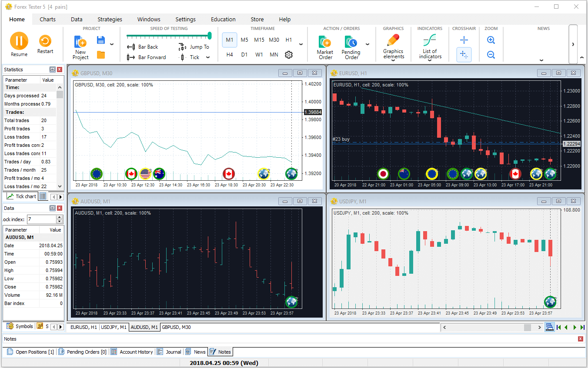Expand the Graphics elements dropdown

point(393,60)
